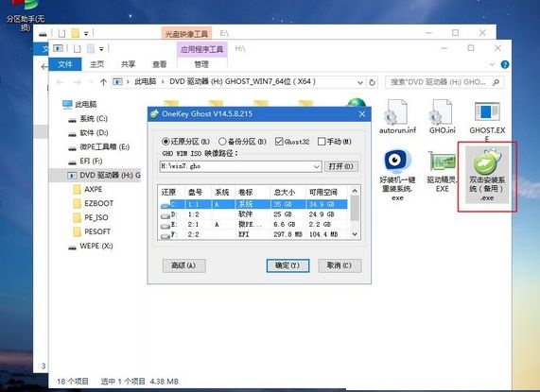Click the 卷标 column header
This screenshot has width=540, height=392.
pyautogui.click(x=253, y=192)
